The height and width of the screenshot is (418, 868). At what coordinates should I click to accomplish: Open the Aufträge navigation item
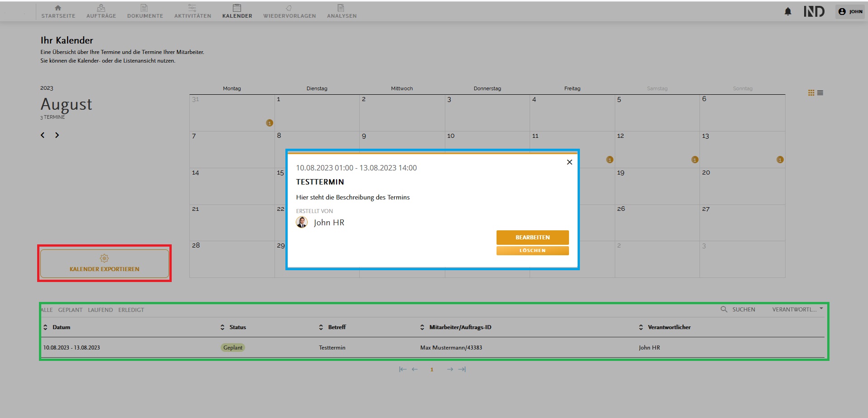point(101,11)
